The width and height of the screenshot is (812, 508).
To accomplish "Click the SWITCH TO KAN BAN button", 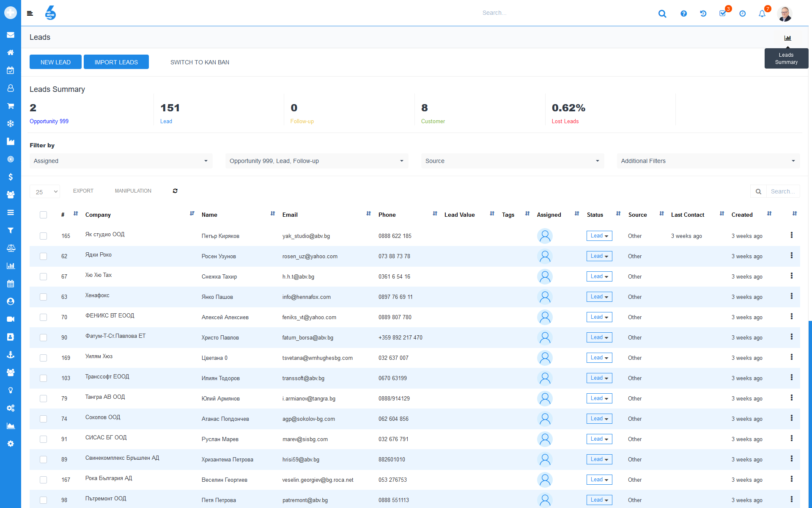I will click(x=199, y=63).
